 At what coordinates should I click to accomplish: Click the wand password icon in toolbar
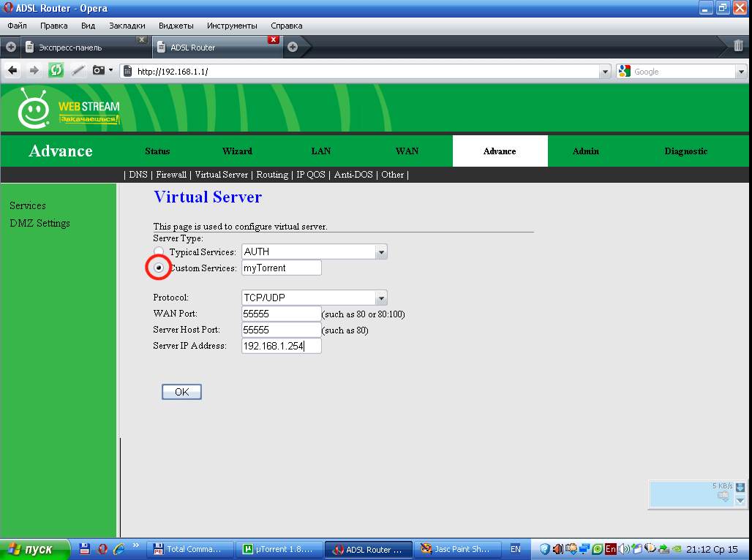78,71
